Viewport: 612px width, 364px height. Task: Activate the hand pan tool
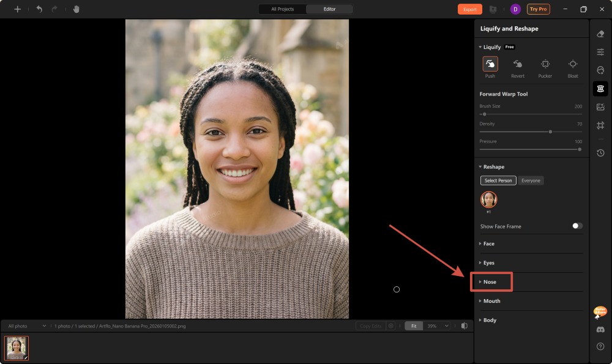(76, 9)
